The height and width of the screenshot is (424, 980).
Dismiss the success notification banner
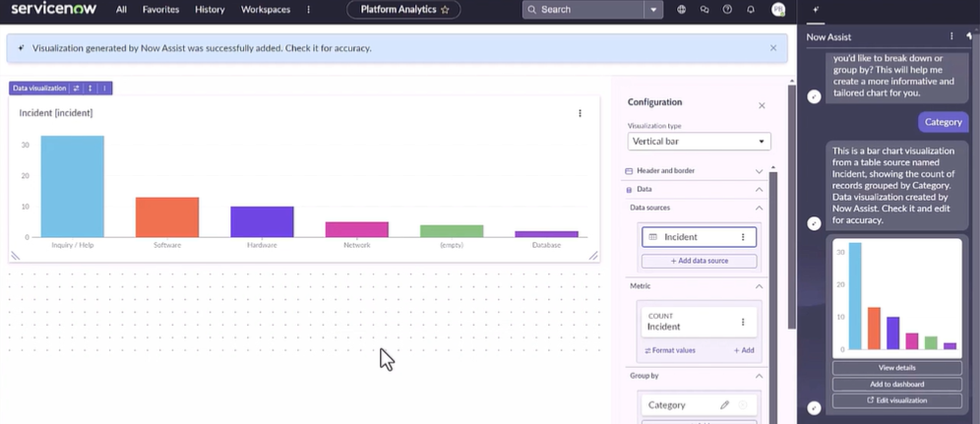pyautogui.click(x=773, y=48)
